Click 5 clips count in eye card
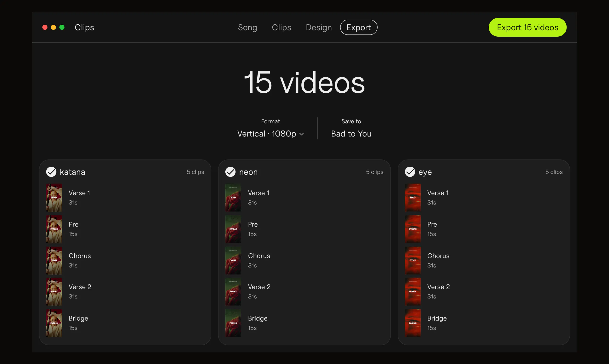The height and width of the screenshot is (364, 609). click(x=554, y=172)
